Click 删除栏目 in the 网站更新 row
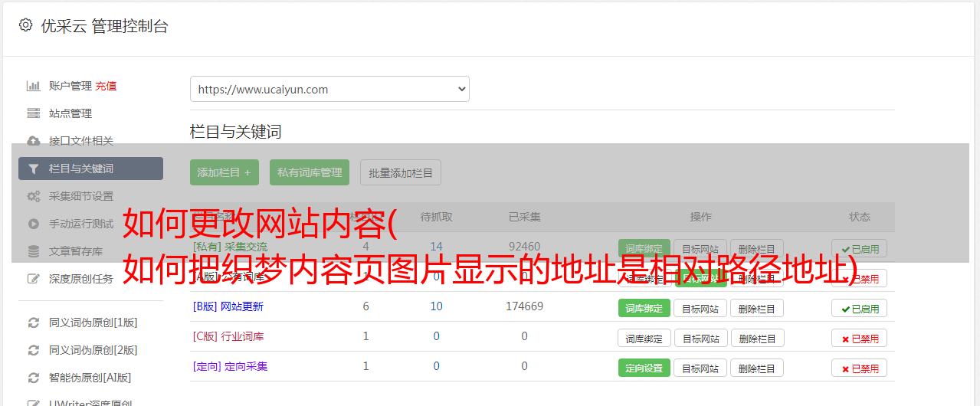The height and width of the screenshot is (406, 980). tap(756, 308)
